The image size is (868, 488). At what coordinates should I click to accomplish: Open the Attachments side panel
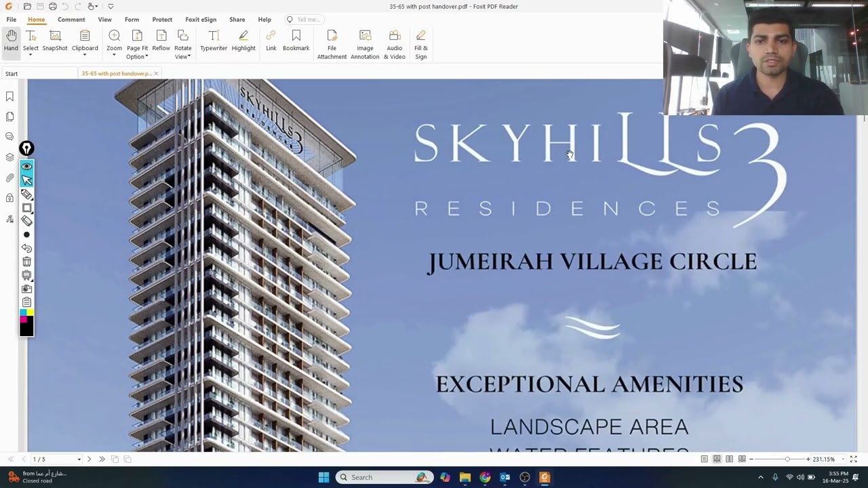9,178
